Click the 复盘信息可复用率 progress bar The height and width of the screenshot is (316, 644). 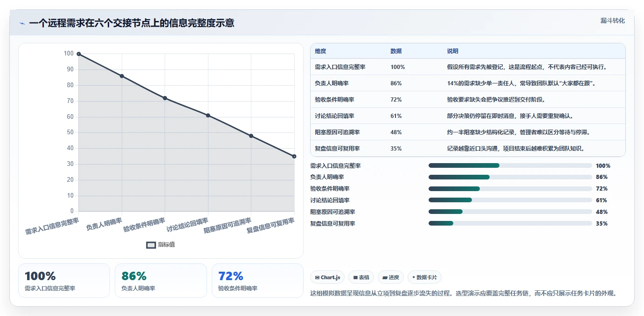(x=510, y=223)
